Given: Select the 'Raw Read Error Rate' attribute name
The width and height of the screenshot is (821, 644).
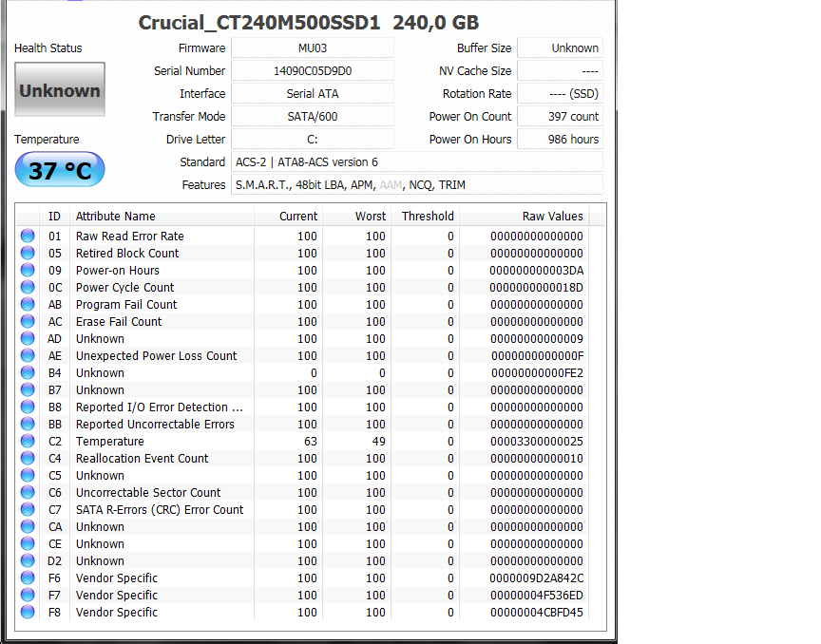Looking at the screenshot, I should 130,237.
